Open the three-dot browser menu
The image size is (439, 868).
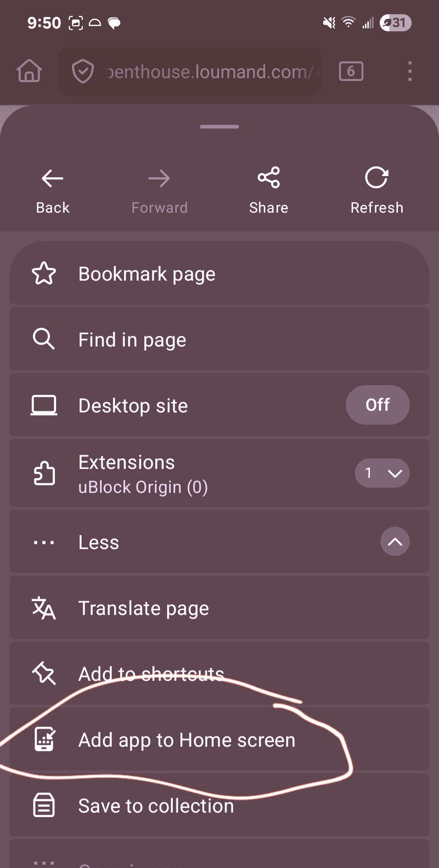click(410, 71)
